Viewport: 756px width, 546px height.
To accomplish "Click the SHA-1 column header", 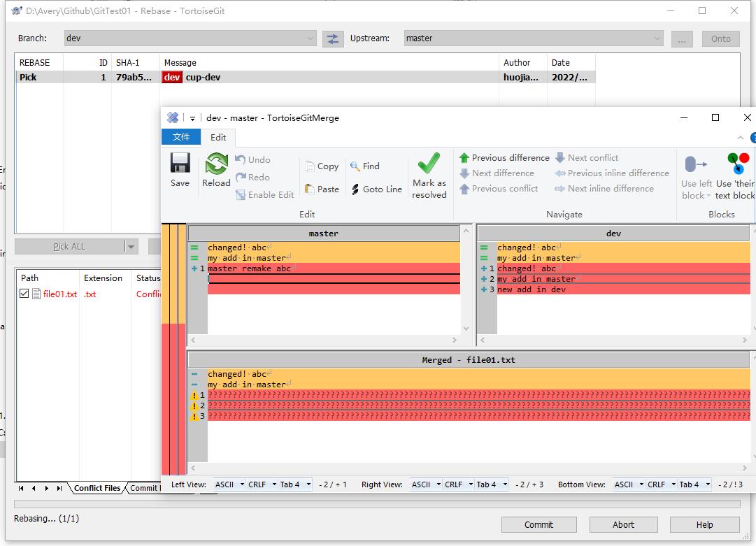I will (x=136, y=63).
